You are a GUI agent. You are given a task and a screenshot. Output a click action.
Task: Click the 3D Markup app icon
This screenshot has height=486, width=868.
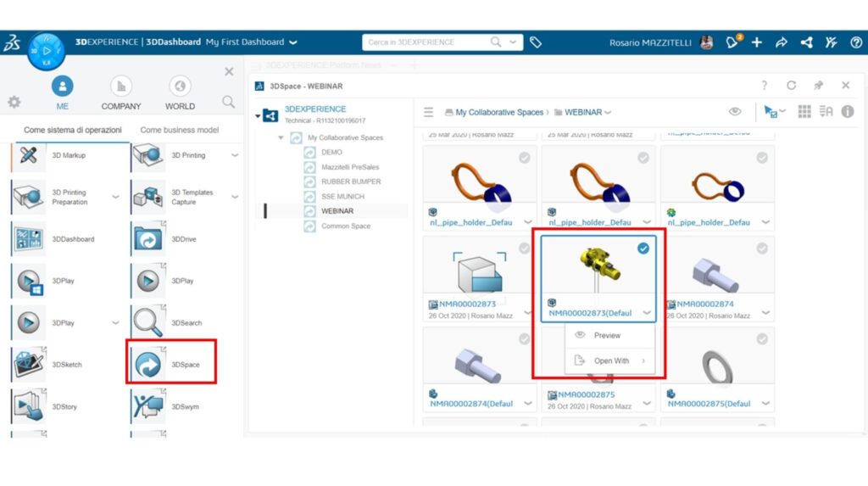(x=28, y=156)
